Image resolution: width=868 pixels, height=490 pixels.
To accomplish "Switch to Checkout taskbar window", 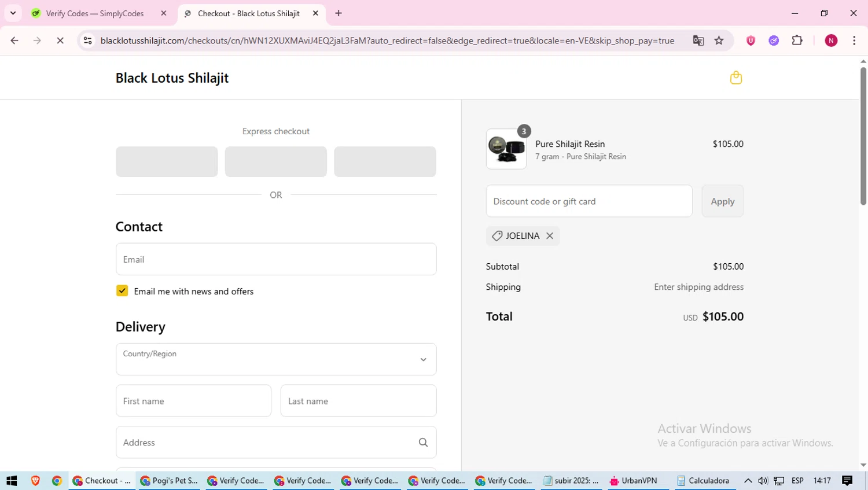I will (x=102, y=481).
